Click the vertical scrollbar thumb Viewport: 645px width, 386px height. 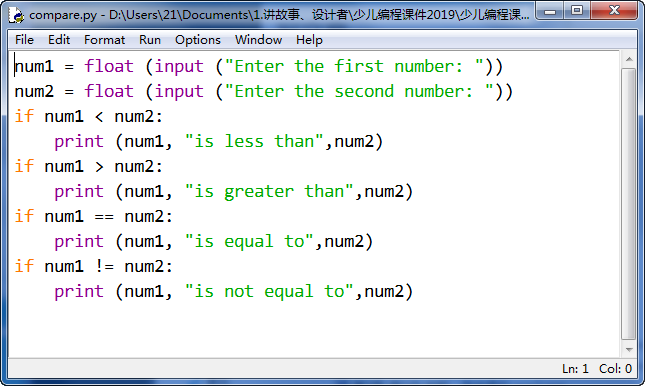coord(629,204)
